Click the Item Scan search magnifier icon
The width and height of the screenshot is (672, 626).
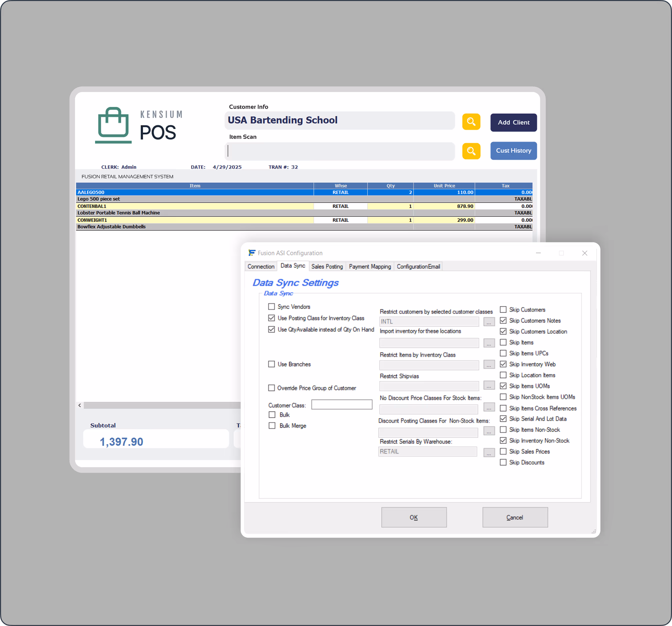[x=471, y=151]
